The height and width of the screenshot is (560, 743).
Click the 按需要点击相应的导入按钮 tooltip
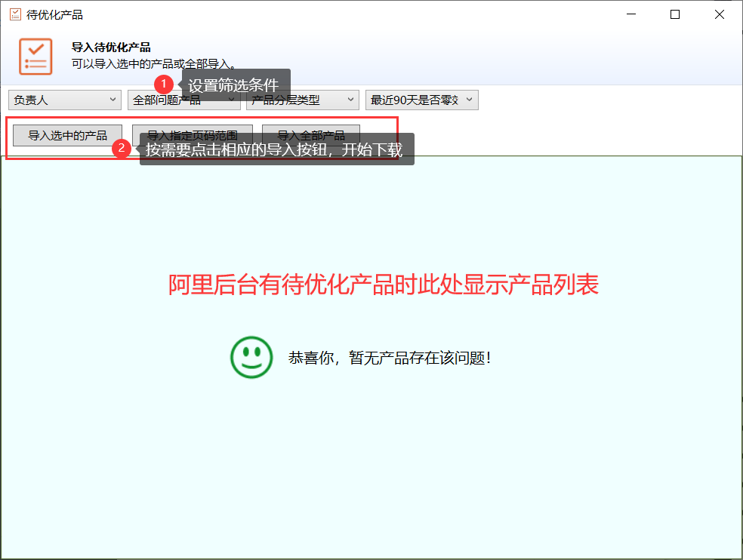276,149
